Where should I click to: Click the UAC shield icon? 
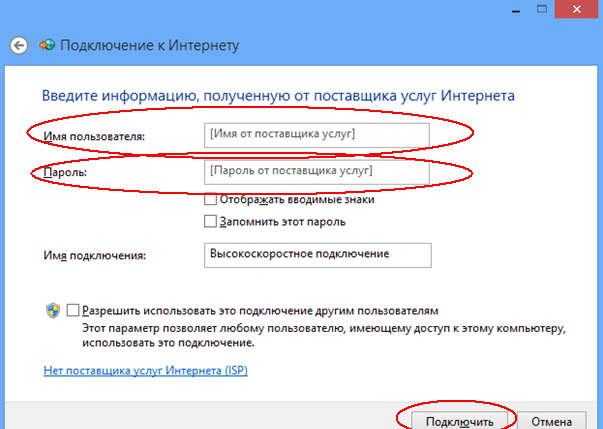(x=54, y=311)
